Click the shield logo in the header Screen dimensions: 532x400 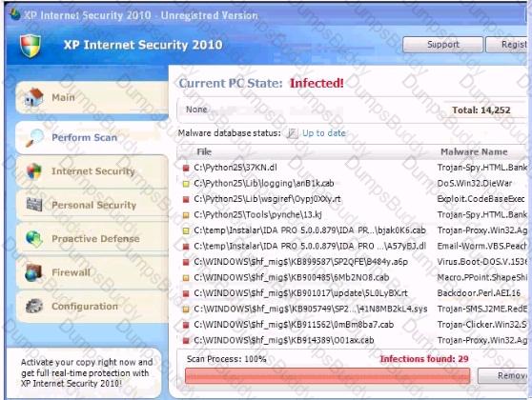point(31,46)
